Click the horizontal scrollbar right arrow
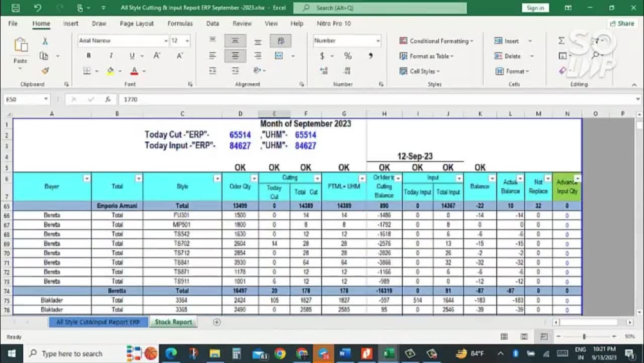The width and height of the screenshot is (644, 363). pos(630,322)
